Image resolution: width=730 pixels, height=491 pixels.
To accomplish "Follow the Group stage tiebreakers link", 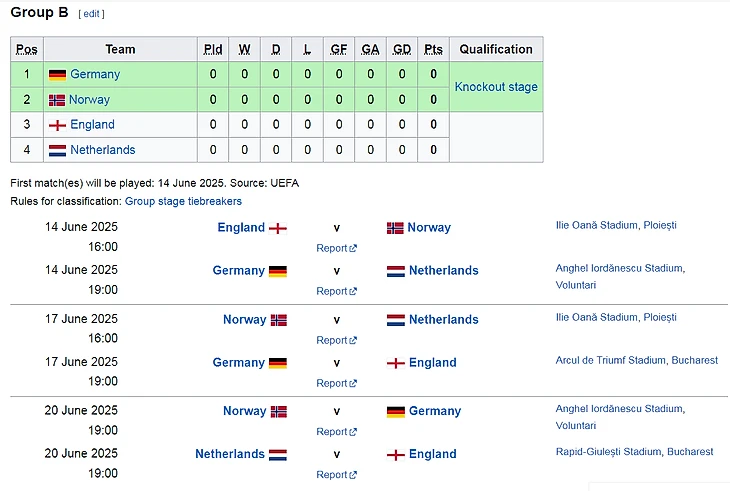I will tap(183, 201).
